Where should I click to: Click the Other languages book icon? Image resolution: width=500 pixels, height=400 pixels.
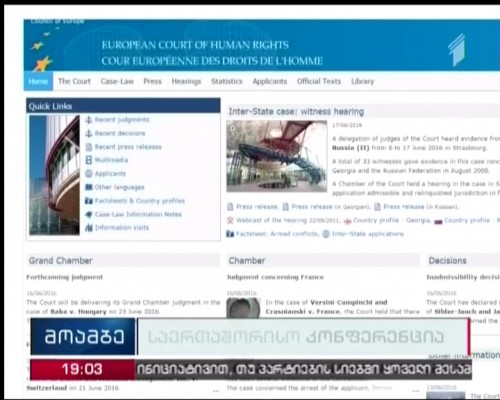89,187
